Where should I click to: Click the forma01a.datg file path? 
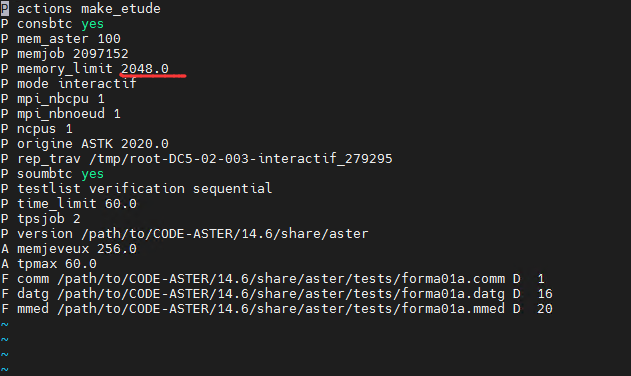coord(281,294)
